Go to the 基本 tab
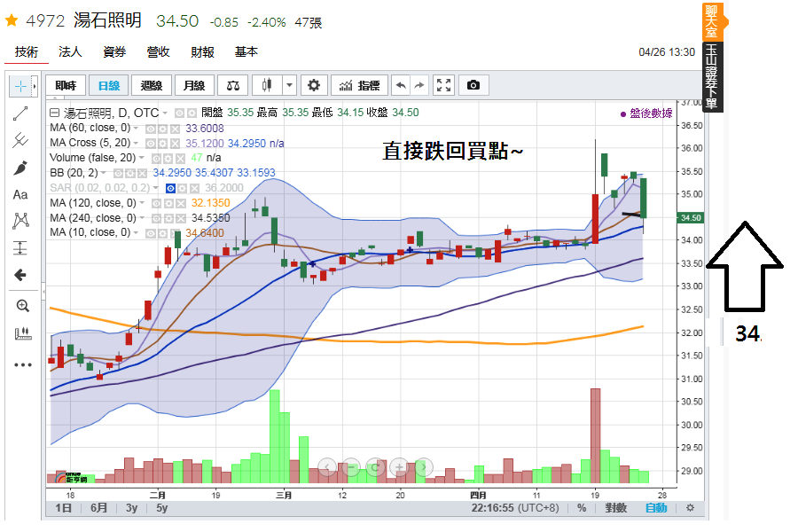798x532 pixels. click(x=246, y=52)
